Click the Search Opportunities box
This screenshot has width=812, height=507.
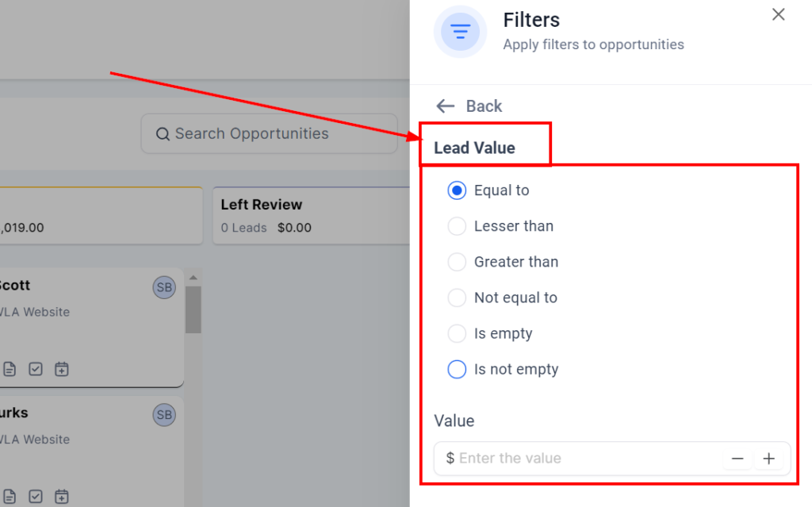[x=269, y=133]
